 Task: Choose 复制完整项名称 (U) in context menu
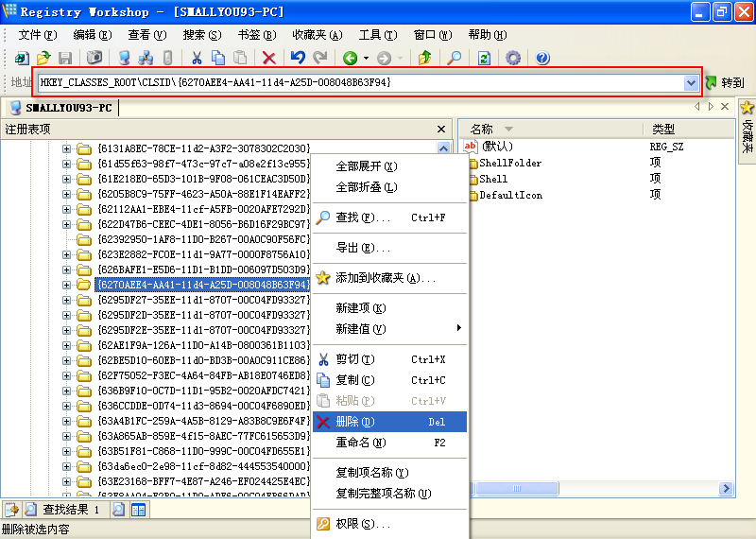(390, 494)
